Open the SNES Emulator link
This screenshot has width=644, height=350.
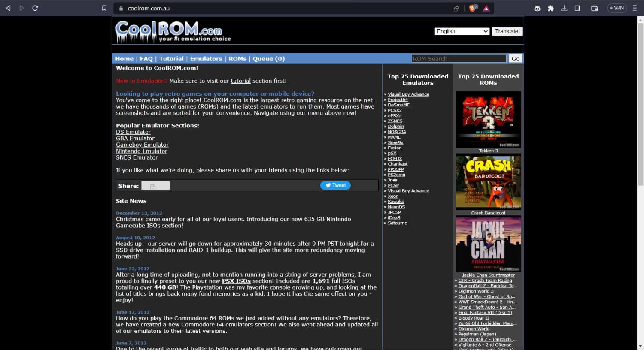click(x=137, y=157)
